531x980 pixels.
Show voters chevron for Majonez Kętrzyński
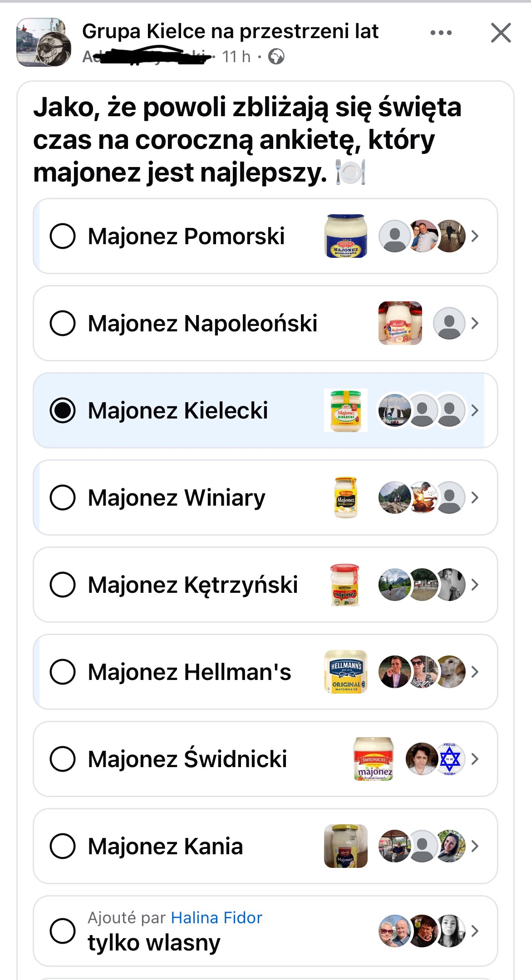[x=475, y=585]
